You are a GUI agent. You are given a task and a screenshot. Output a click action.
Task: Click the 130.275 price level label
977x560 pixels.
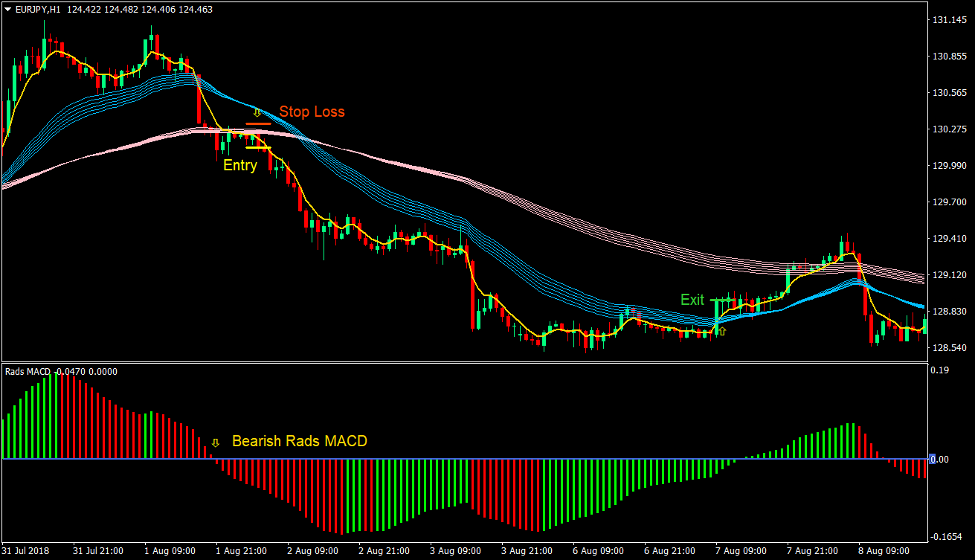[949, 130]
